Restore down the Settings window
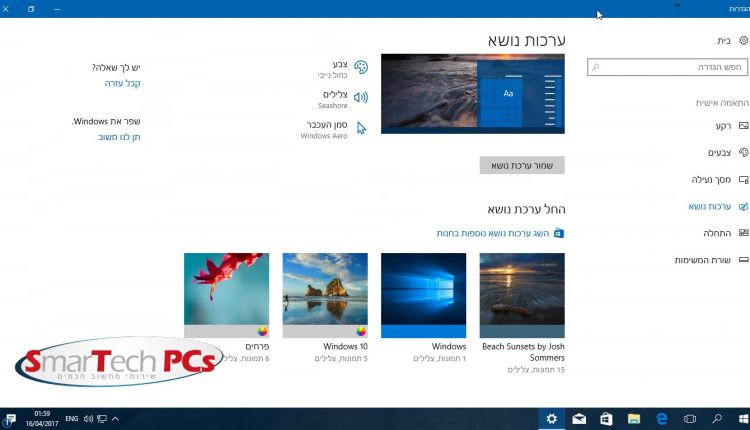The height and width of the screenshot is (430, 750). coord(31,9)
